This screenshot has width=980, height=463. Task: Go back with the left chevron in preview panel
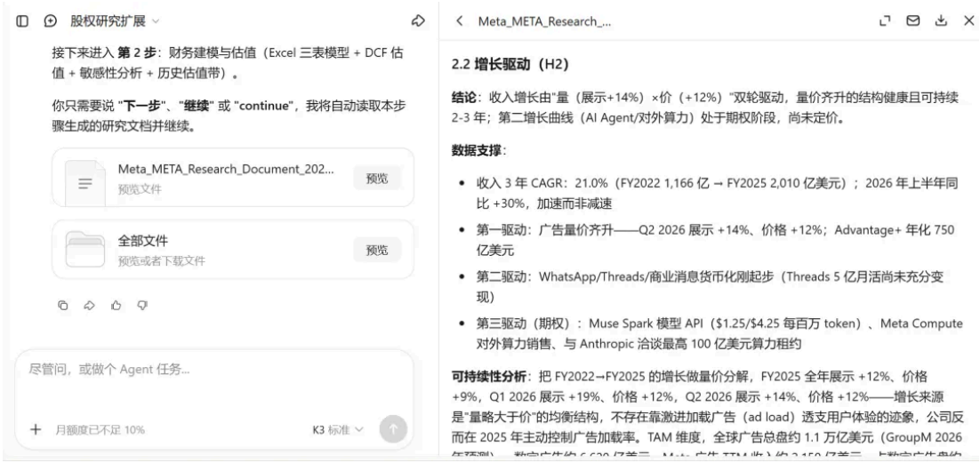pos(460,21)
